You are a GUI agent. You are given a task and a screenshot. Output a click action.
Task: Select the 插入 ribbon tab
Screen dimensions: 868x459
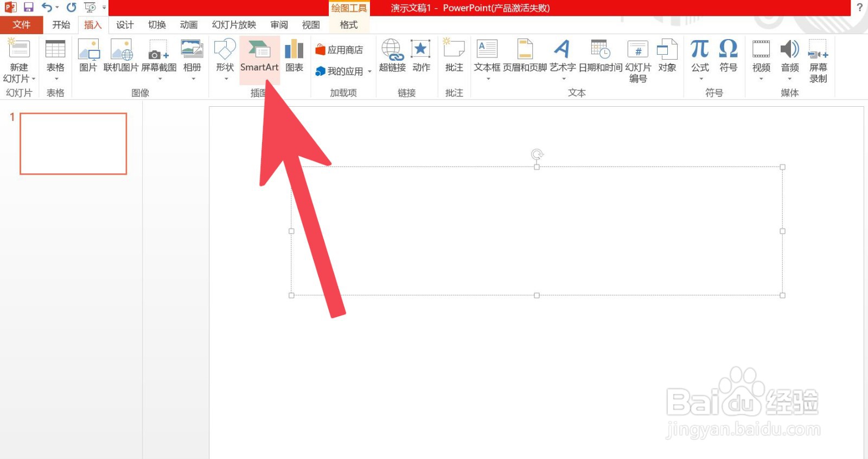tap(93, 25)
